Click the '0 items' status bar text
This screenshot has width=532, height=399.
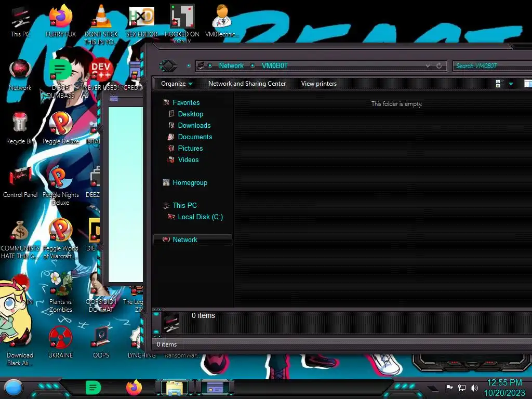click(x=167, y=344)
